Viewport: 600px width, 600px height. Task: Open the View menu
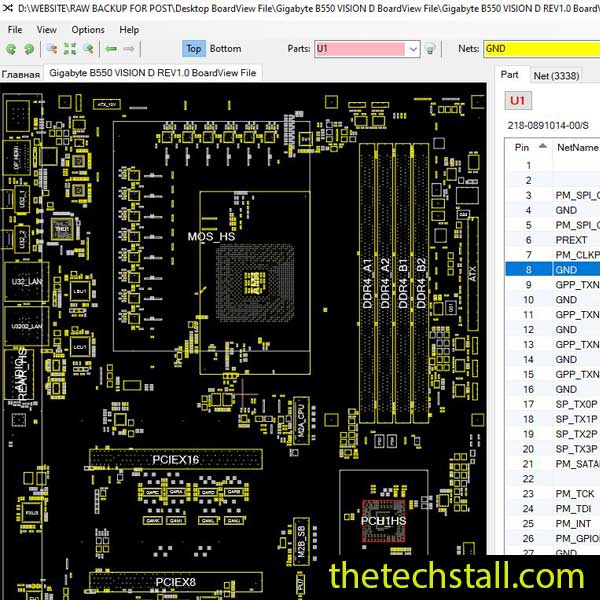[47, 29]
